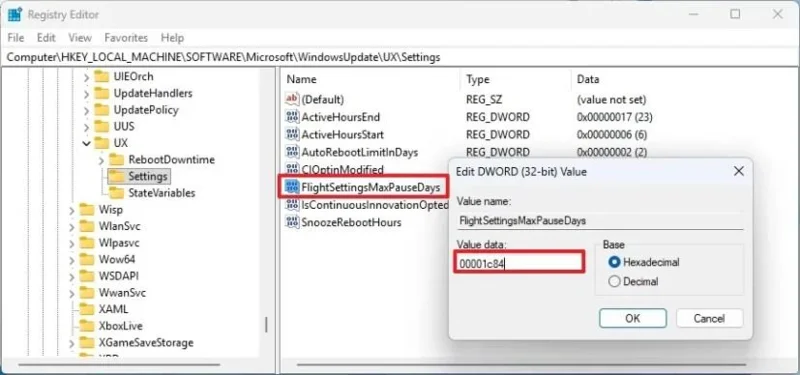The height and width of the screenshot is (375, 800).
Task: Click the registry path address bar
Action: click(x=400, y=58)
